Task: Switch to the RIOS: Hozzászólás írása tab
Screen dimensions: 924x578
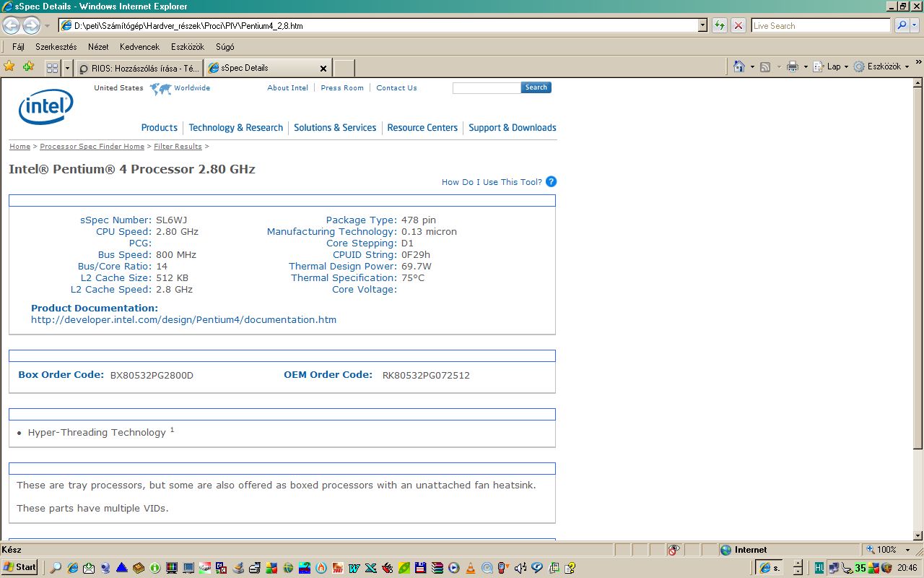Action: 139,68
